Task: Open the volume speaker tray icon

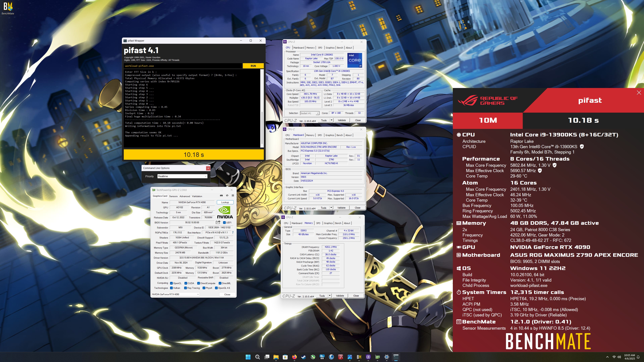Action: pos(619,357)
